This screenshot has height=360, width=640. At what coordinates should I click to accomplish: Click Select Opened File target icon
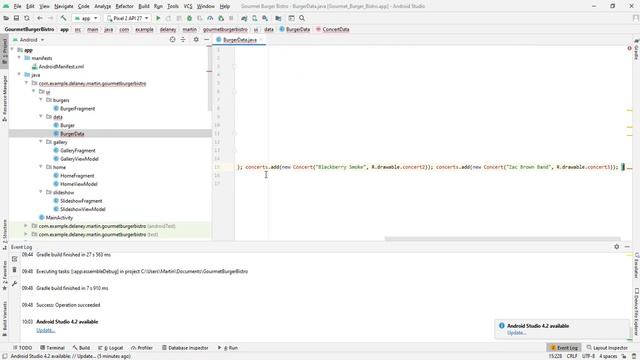(x=172, y=40)
